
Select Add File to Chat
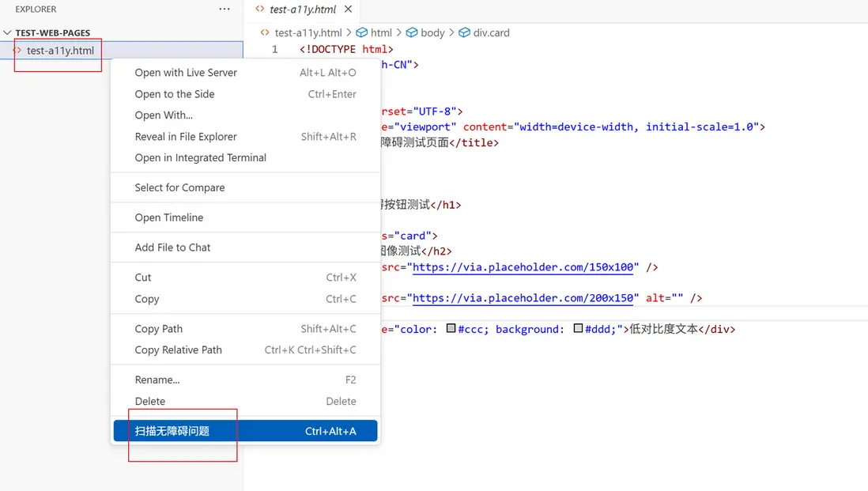point(172,247)
